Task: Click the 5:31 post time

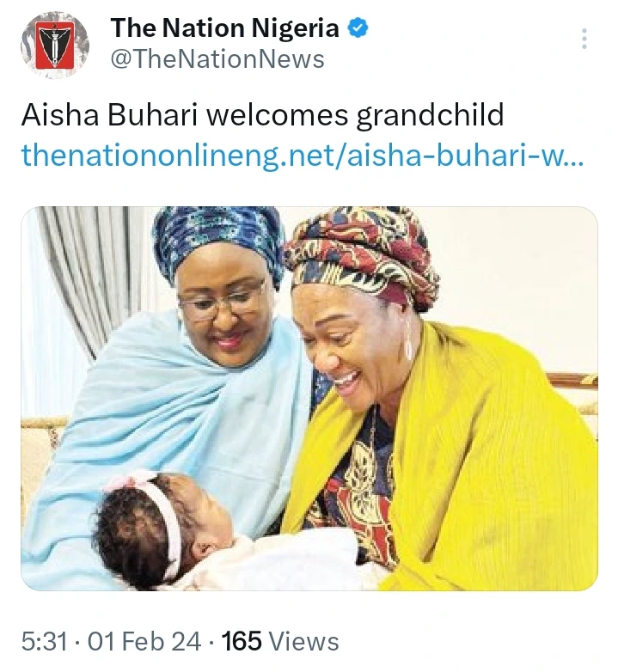Action: (x=45, y=642)
